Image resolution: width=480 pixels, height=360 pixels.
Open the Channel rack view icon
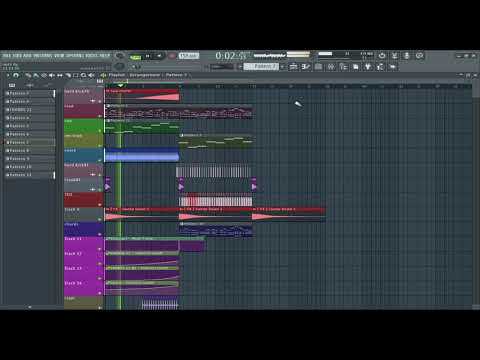click(318, 67)
